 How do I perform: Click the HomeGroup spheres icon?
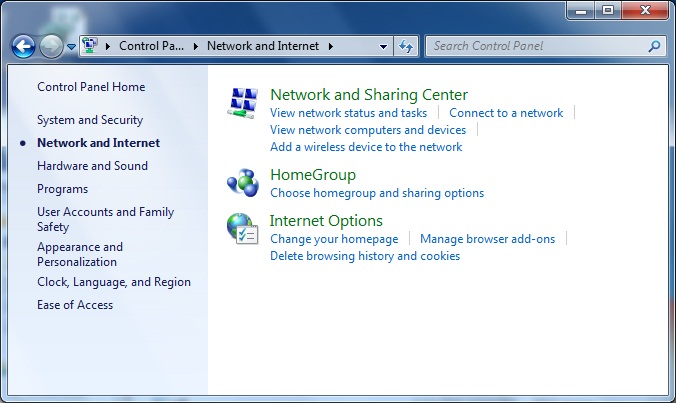[243, 183]
